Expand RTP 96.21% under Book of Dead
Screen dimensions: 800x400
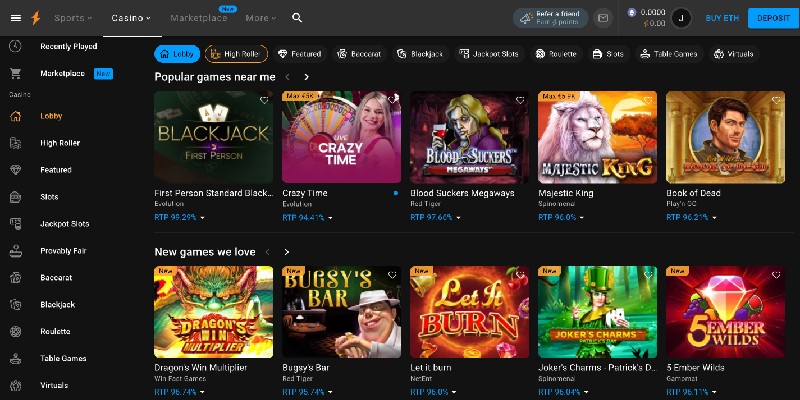[x=691, y=217]
